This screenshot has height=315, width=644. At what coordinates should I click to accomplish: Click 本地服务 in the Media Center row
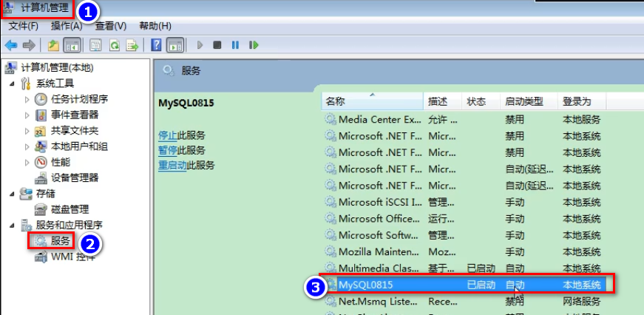coord(582,120)
